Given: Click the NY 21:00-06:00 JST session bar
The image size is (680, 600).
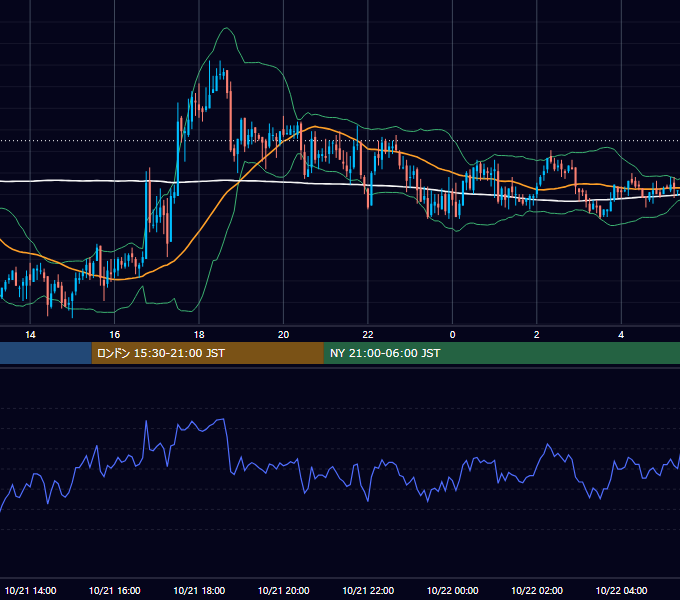Looking at the screenshot, I should (x=502, y=353).
